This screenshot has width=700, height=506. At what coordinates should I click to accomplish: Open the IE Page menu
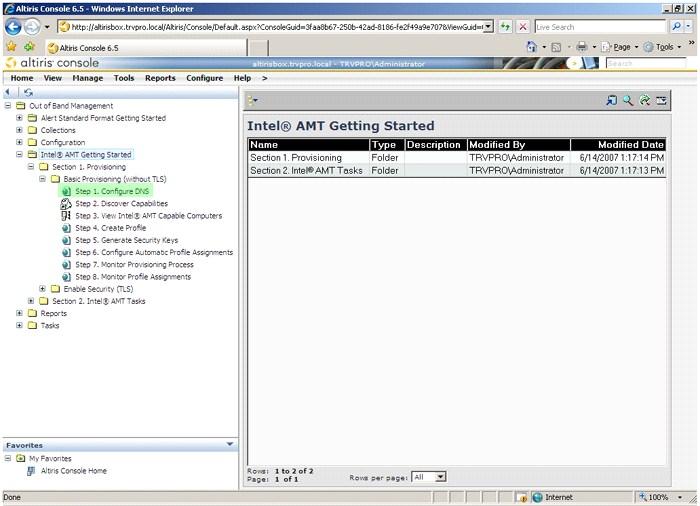pos(619,47)
